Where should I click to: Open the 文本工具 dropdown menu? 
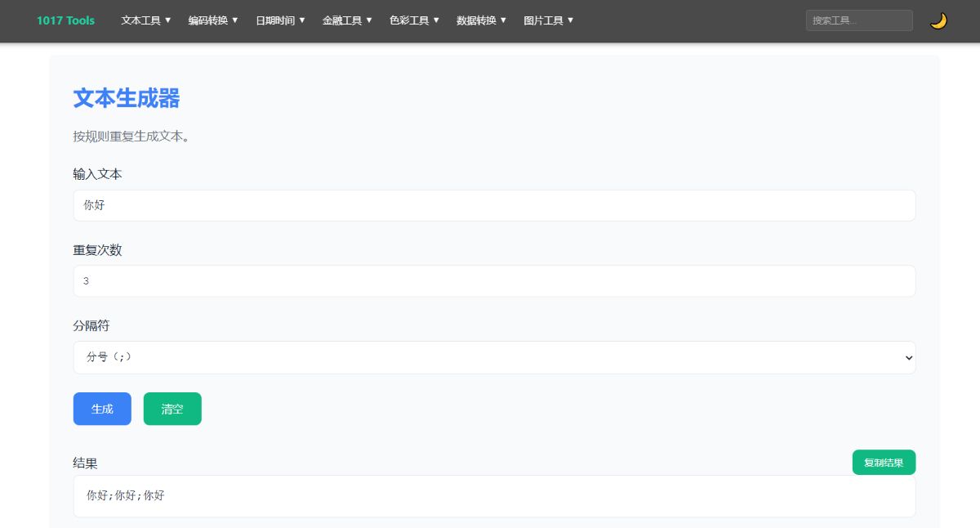(145, 20)
